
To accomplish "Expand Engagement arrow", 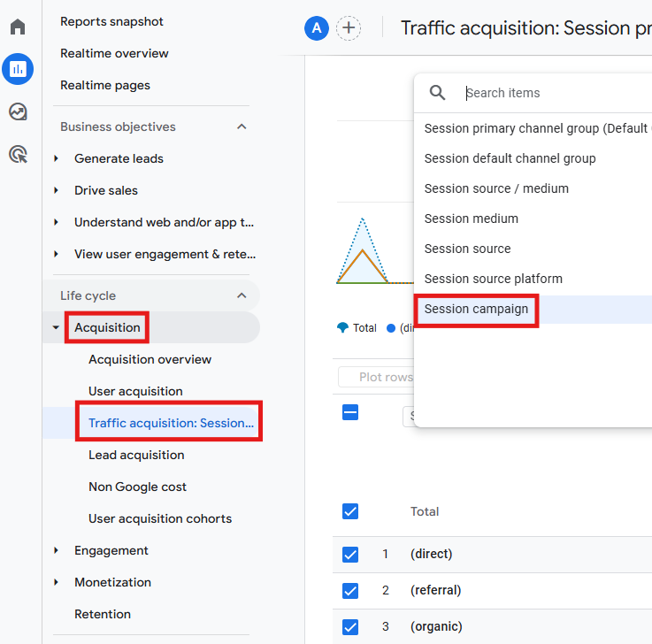I will coord(56,550).
